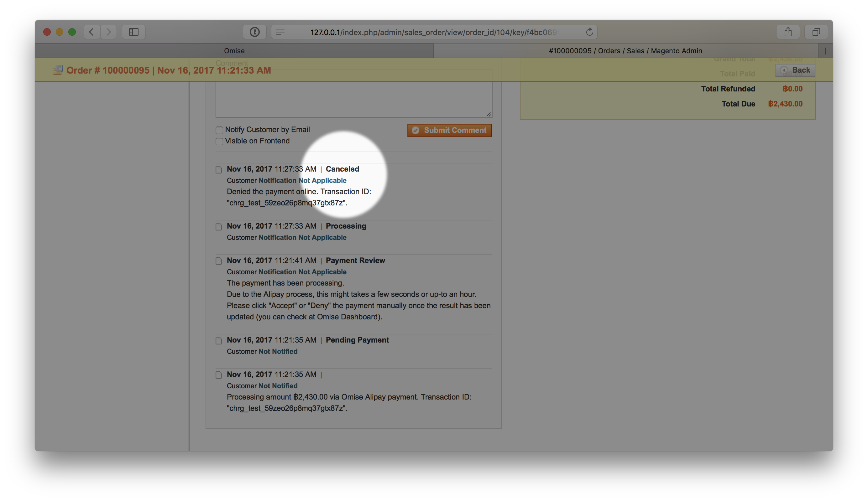This screenshot has width=868, height=501.
Task: Show all tabs overview icon
Action: pos(816,32)
